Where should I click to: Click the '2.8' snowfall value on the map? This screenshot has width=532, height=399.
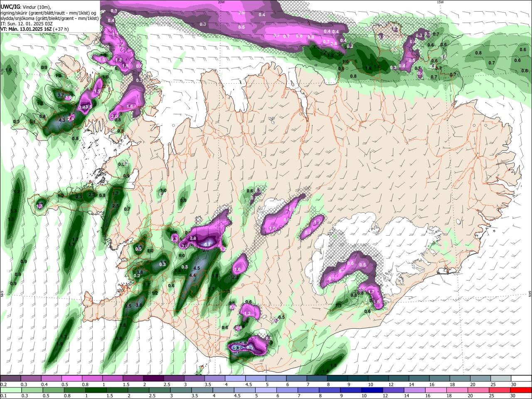tap(193, 238)
